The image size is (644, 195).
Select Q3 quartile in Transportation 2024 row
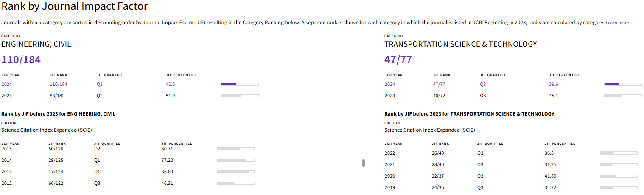(x=483, y=84)
